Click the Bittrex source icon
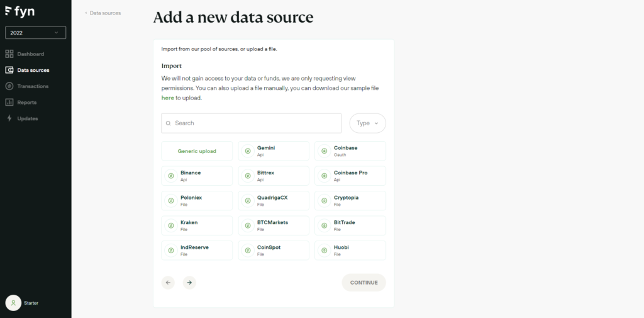Image resolution: width=644 pixels, height=318 pixels. (248, 176)
